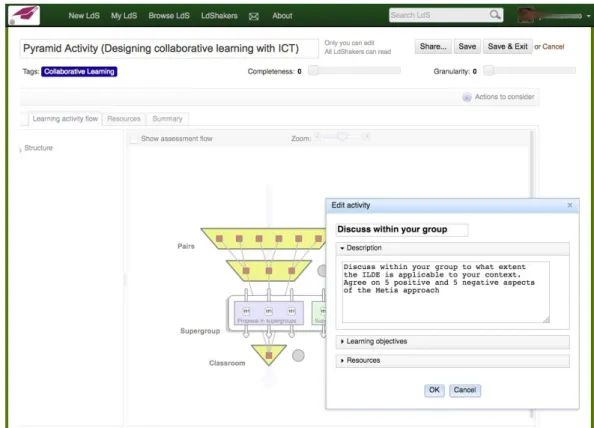
Task: Click the orange Cancel link
Action: point(553,47)
